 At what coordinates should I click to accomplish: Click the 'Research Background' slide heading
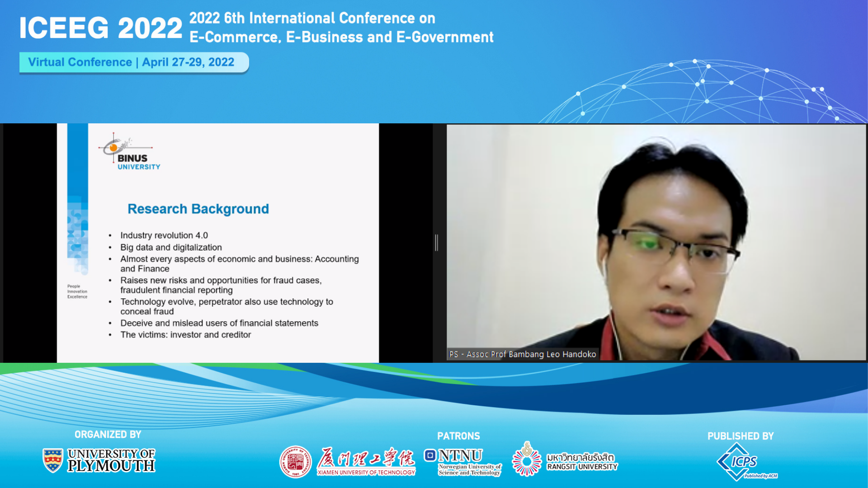[198, 209]
